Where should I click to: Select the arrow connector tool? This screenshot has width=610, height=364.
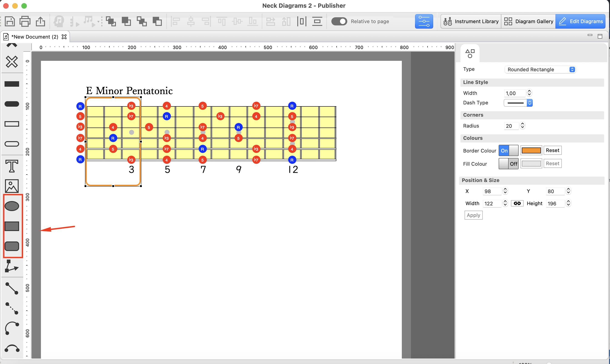click(12, 266)
